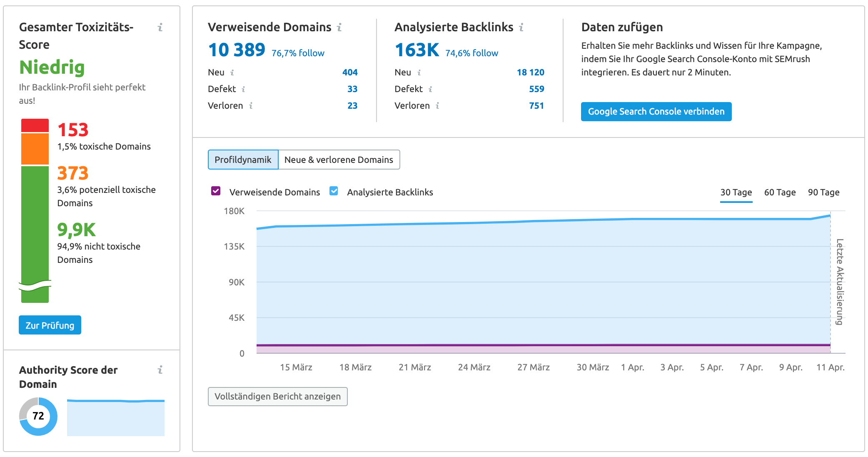Click the Zur Prüfung button
The image size is (868, 457).
tap(50, 325)
